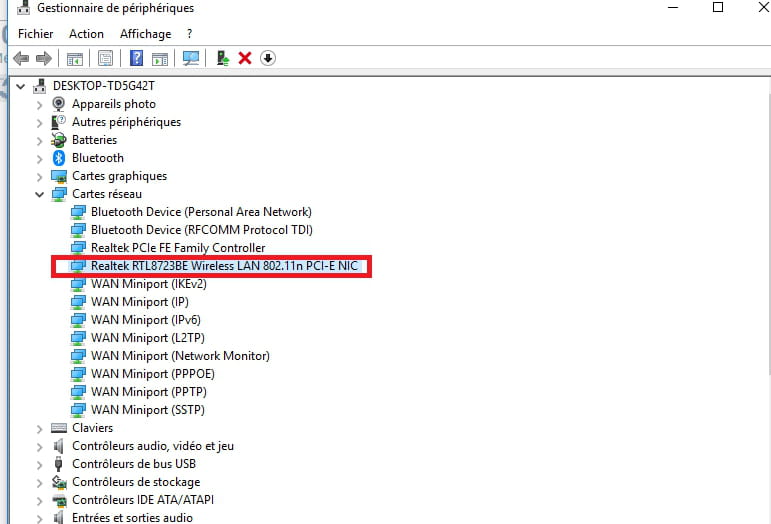The width and height of the screenshot is (771, 524).
Task: Expand the Cartes graphiques node
Action: [39, 177]
